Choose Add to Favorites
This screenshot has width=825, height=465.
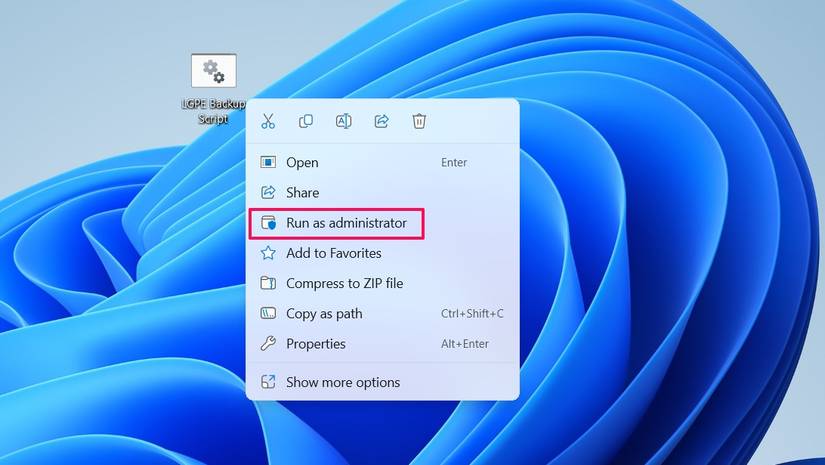click(x=383, y=253)
